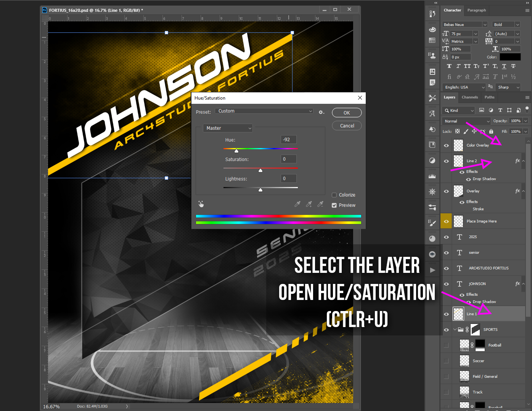Show the Football layer
This screenshot has height=411, width=532.
(446, 345)
